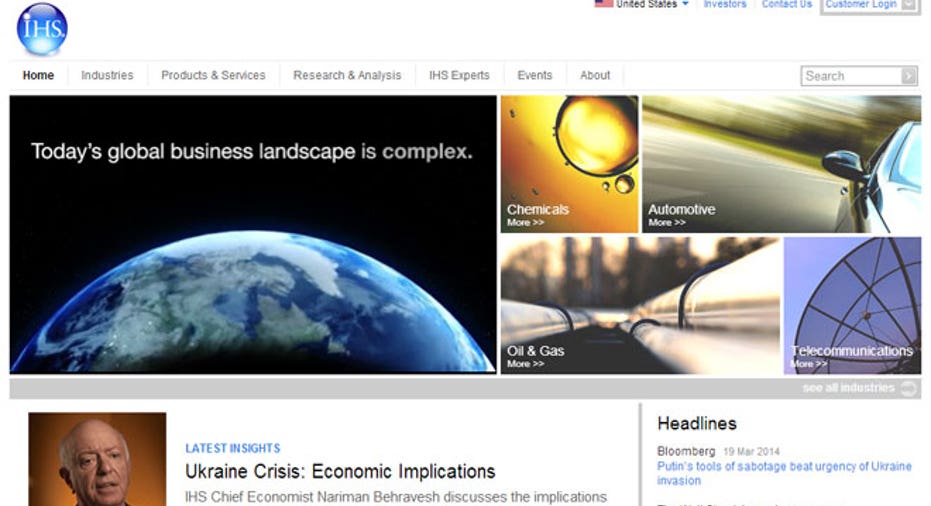The image size is (931, 506).
Task: Open the Events menu
Action: 535,75
